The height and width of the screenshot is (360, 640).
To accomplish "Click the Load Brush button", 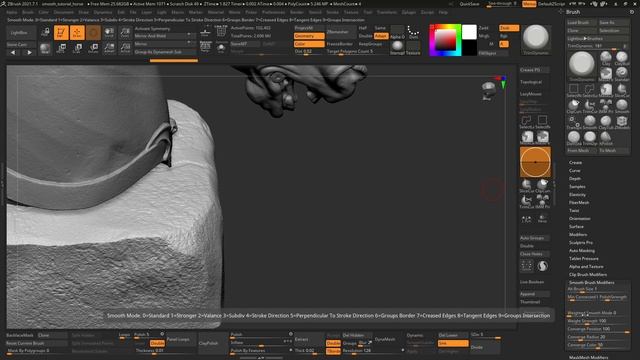I will [582, 22].
